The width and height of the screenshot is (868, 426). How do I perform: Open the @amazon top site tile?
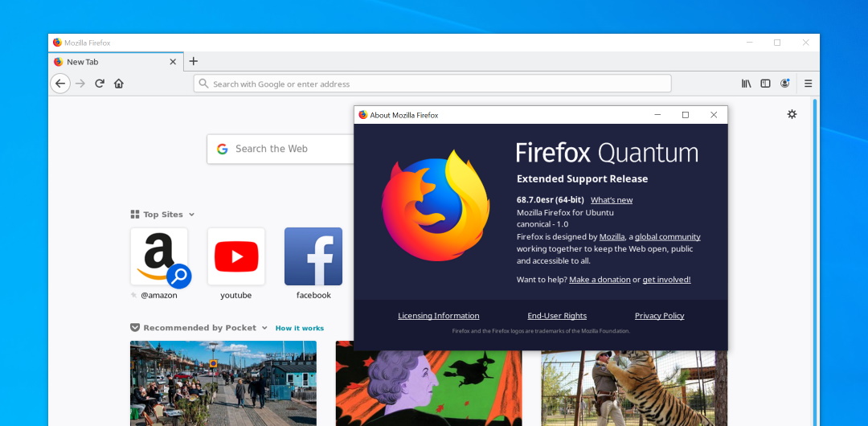click(159, 256)
